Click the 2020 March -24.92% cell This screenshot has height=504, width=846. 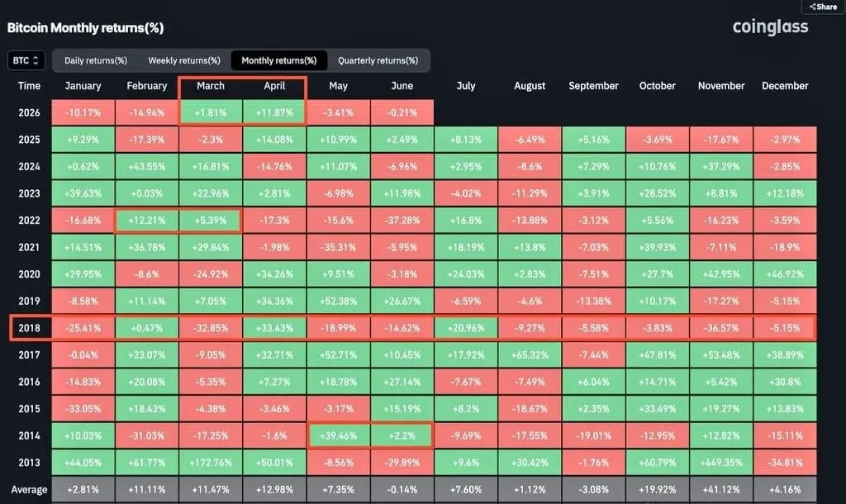point(211,274)
